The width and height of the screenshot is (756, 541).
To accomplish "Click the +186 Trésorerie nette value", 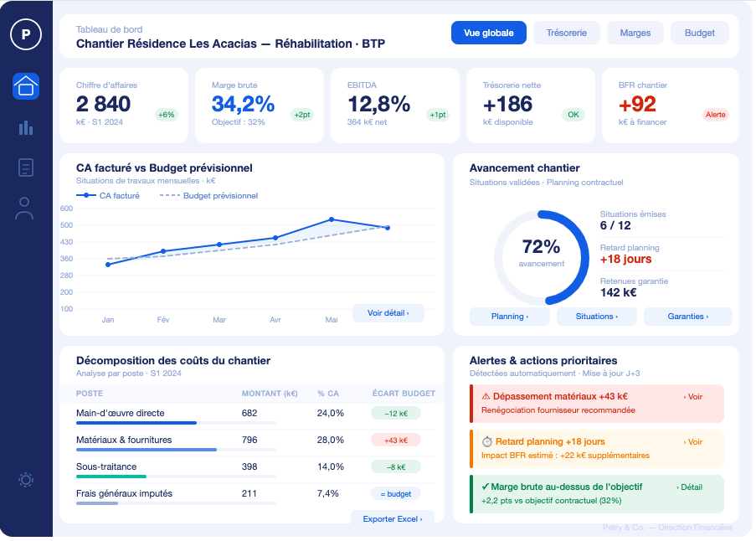I will pos(507,104).
